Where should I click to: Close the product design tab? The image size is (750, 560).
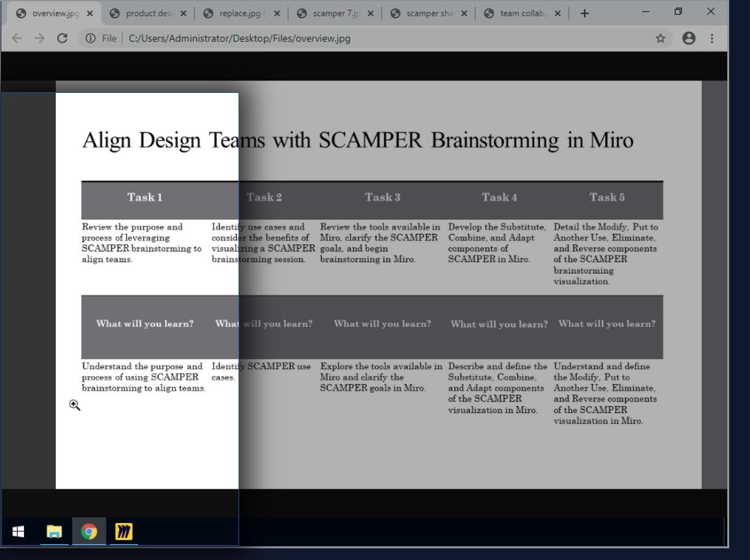pos(183,14)
